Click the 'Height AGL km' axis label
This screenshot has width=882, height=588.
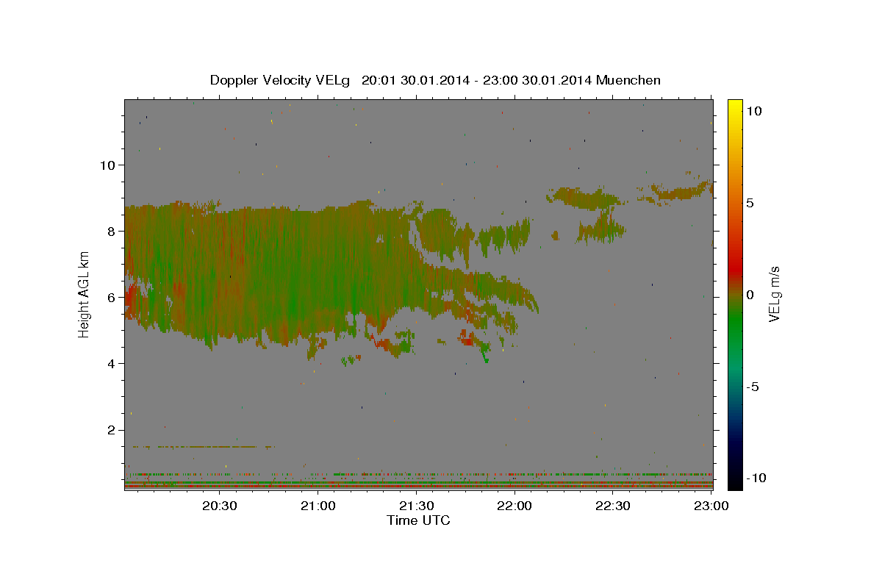tap(84, 293)
